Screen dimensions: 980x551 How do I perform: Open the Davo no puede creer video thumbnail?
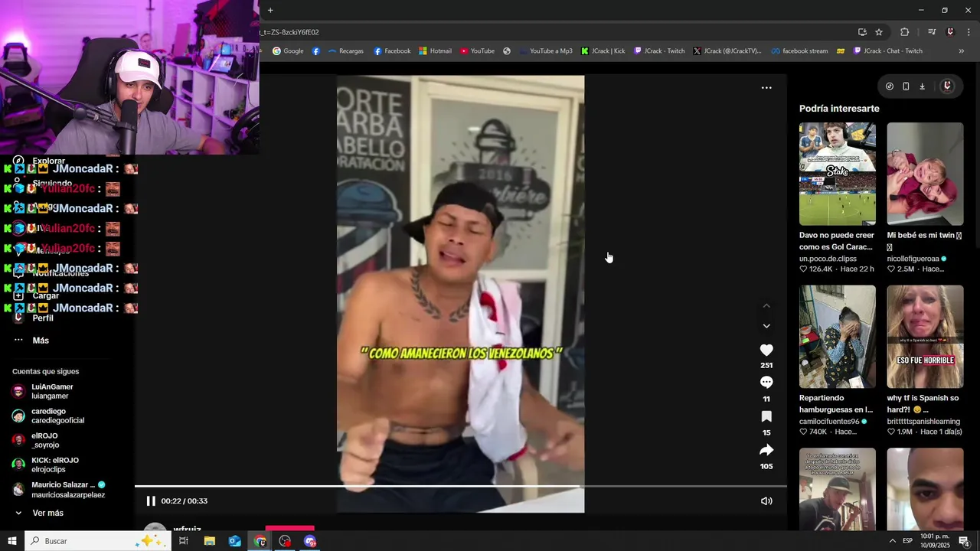click(x=838, y=174)
